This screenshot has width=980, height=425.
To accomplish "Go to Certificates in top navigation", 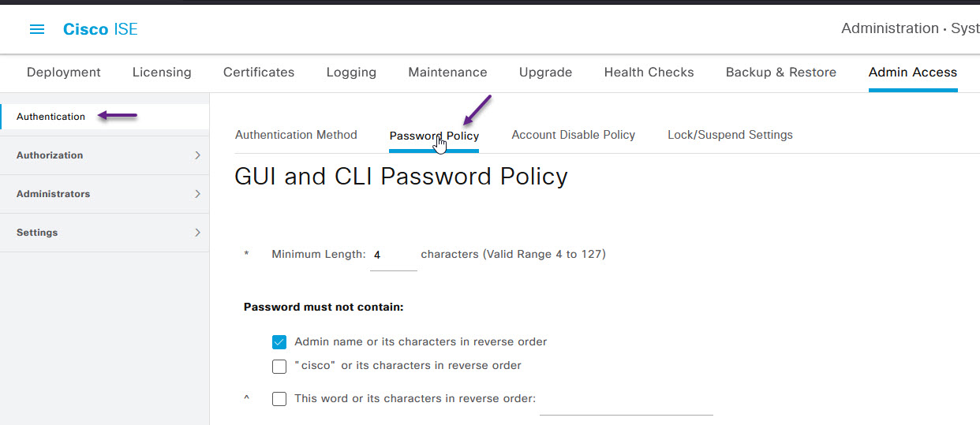I will [259, 73].
